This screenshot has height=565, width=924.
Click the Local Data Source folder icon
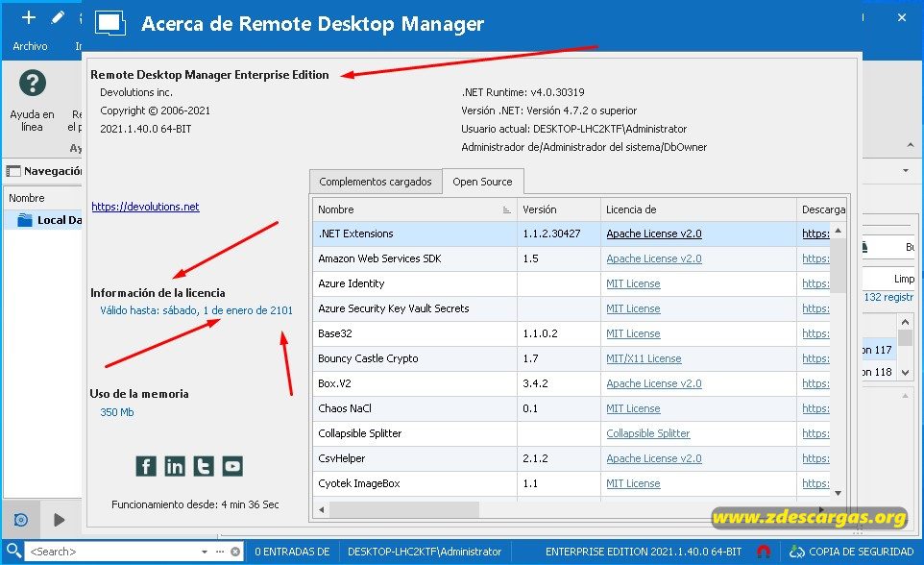click(25, 220)
